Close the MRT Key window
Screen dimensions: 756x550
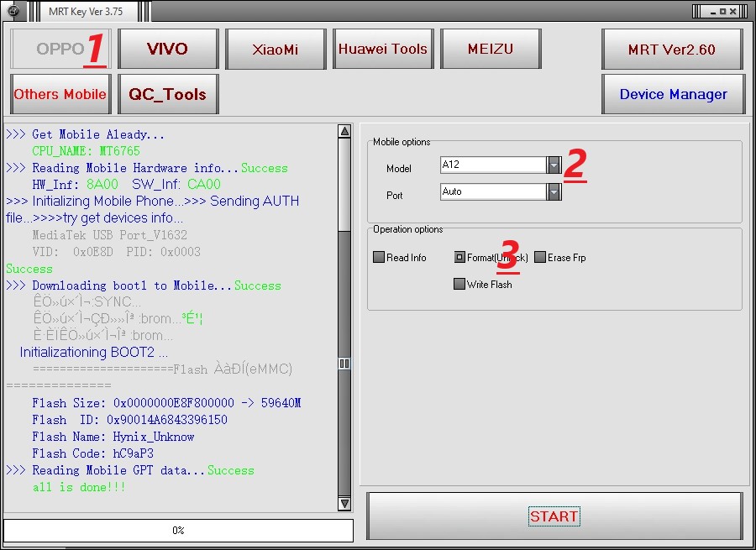(732, 11)
